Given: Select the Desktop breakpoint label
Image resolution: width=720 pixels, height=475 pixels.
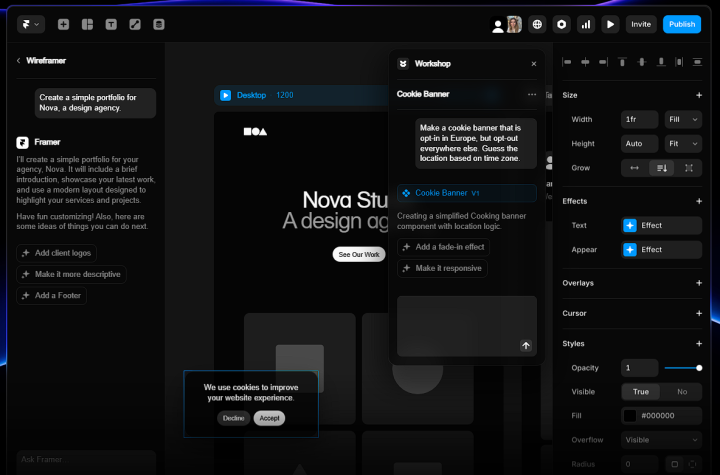Looking at the screenshot, I should [x=251, y=95].
